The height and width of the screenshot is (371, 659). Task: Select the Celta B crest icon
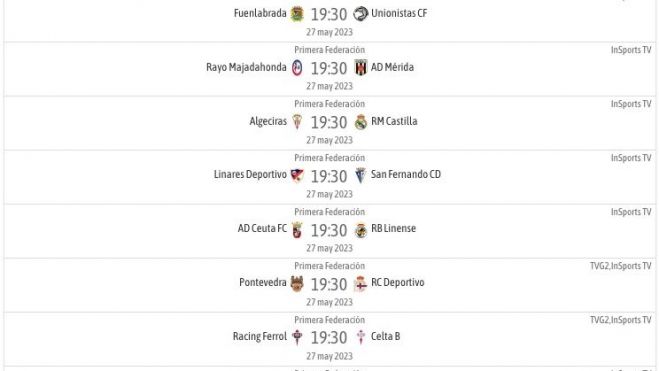[x=361, y=337]
